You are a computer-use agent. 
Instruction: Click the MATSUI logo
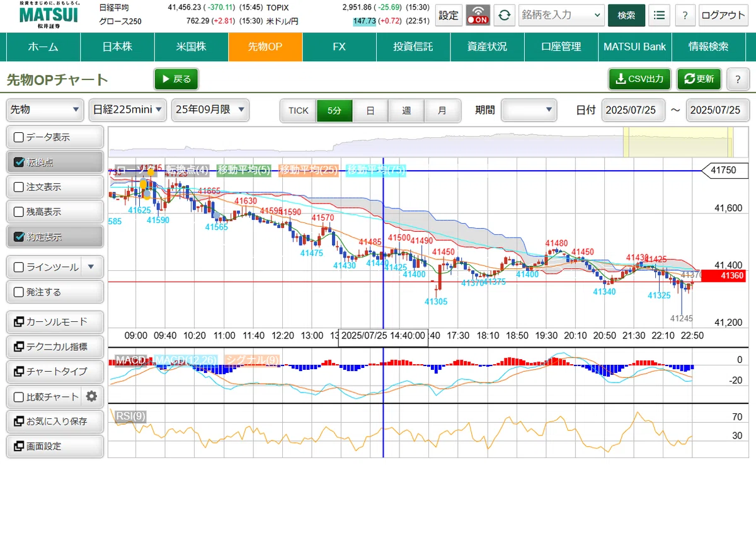(49, 15)
